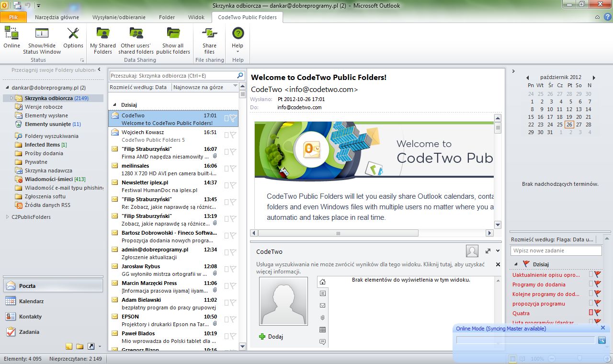Click the Notes icon in navigation bar
This screenshot has height=364, width=613.
click(x=69, y=346)
